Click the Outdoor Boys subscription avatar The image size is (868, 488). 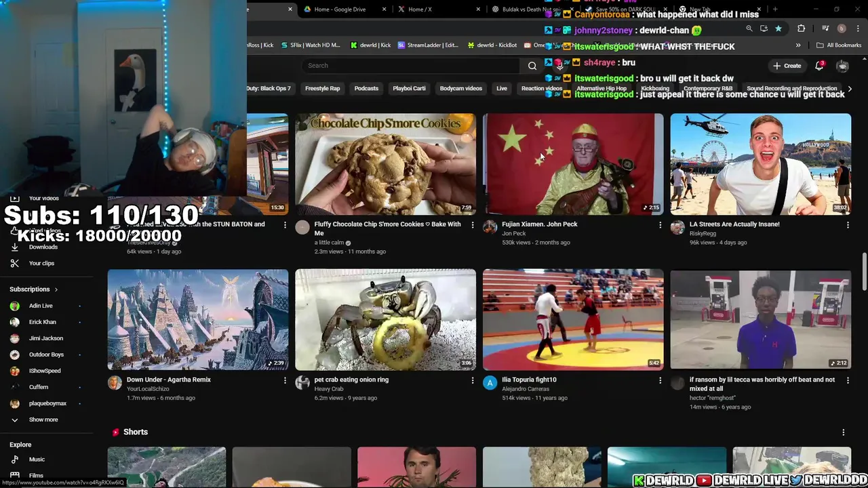[15, 354]
